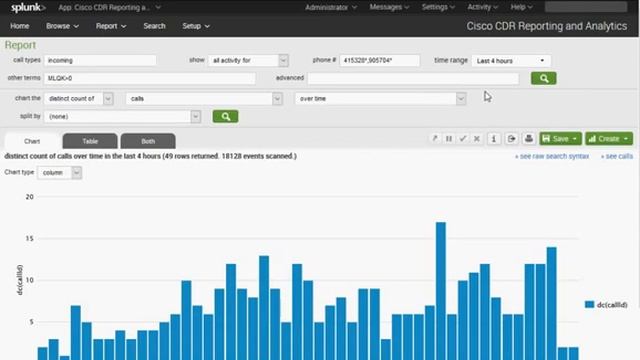Image resolution: width=640 pixels, height=360 pixels.
Task: Click the Splunk logo
Action: [x=28, y=7]
